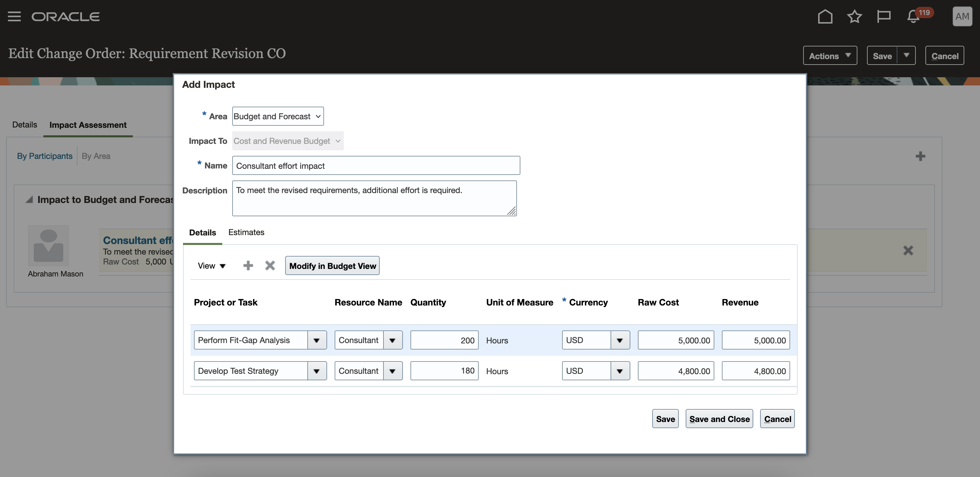The image size is (980, 477).
Task: Click the Resource Name column header
Action: [x=368, y=302]
